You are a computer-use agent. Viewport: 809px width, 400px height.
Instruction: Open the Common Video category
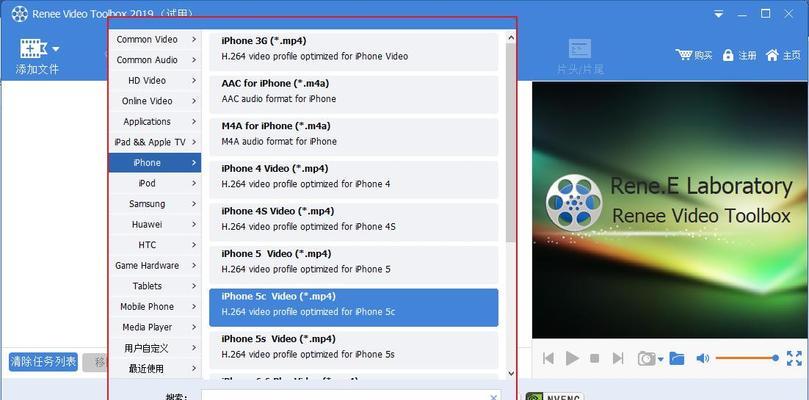coord(155,39)
